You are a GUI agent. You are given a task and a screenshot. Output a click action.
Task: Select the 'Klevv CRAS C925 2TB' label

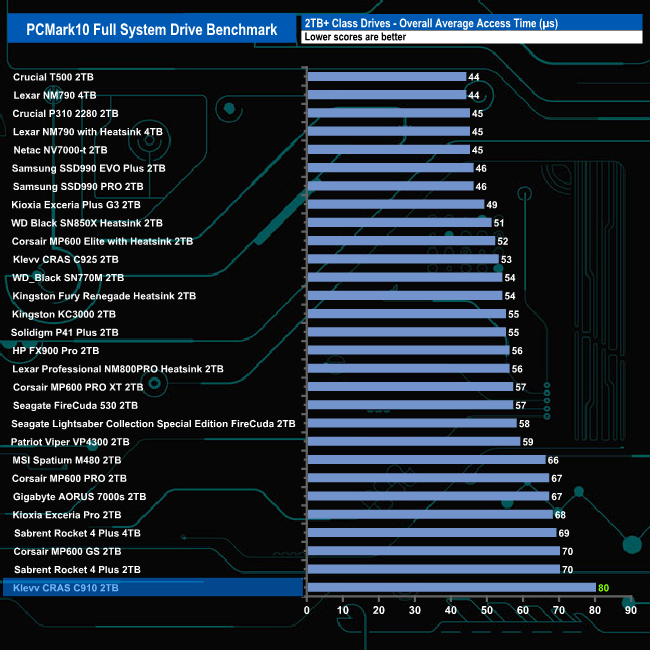66,260
